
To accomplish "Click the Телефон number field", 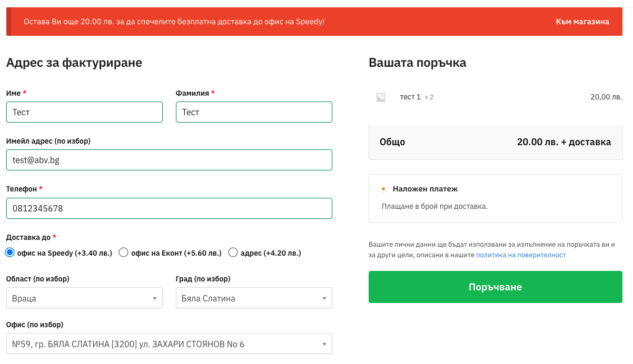I will point(169,208).
